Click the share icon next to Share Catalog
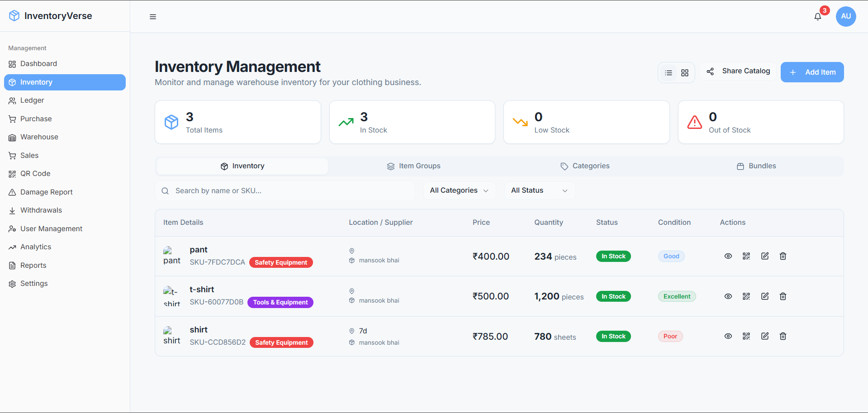Screen dimensions: 868x413 (710, 71)
